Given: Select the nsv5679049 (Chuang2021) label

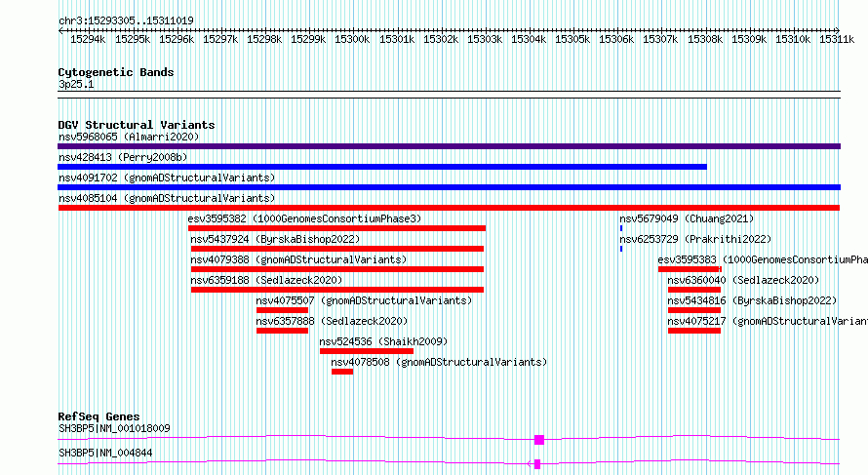Looking at the screenshot, I should (687, 218).
